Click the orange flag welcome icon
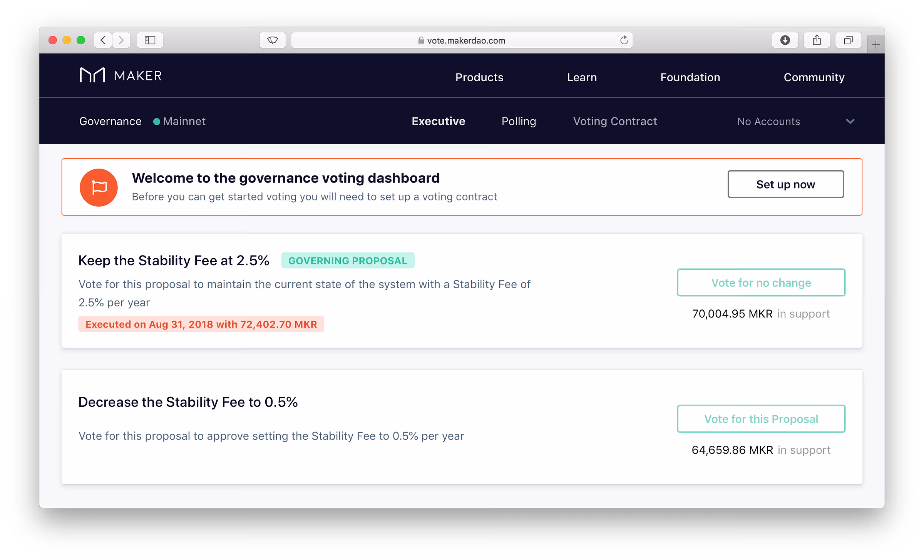The image size is (924, 560). point(99,187)
